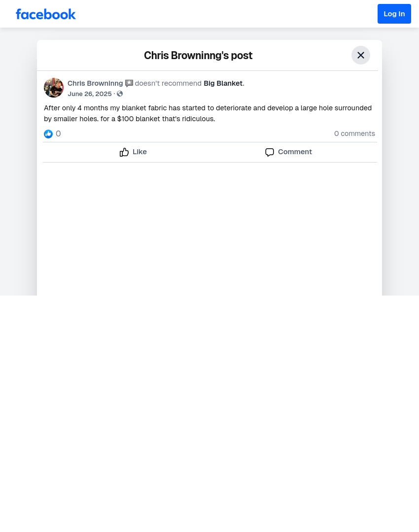The image size is (419, 532).
Task: Click the reaction count next to like icon
Action: (x=58, y=133)
